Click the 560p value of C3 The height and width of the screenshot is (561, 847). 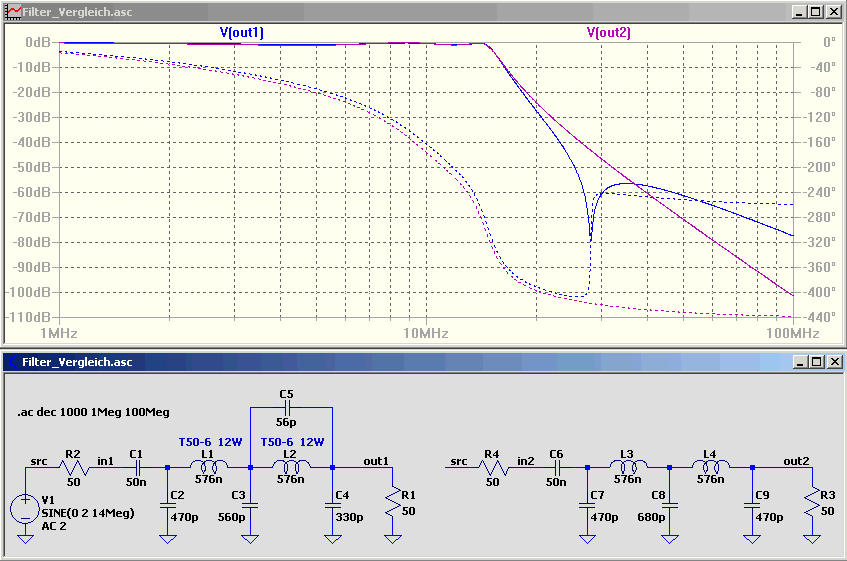231,517
